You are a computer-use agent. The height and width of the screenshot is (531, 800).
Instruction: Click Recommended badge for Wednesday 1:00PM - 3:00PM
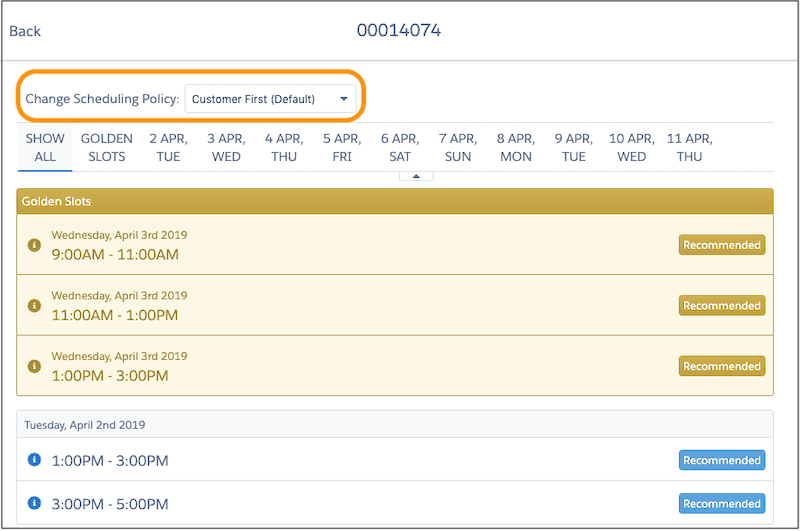click(721, 366)
